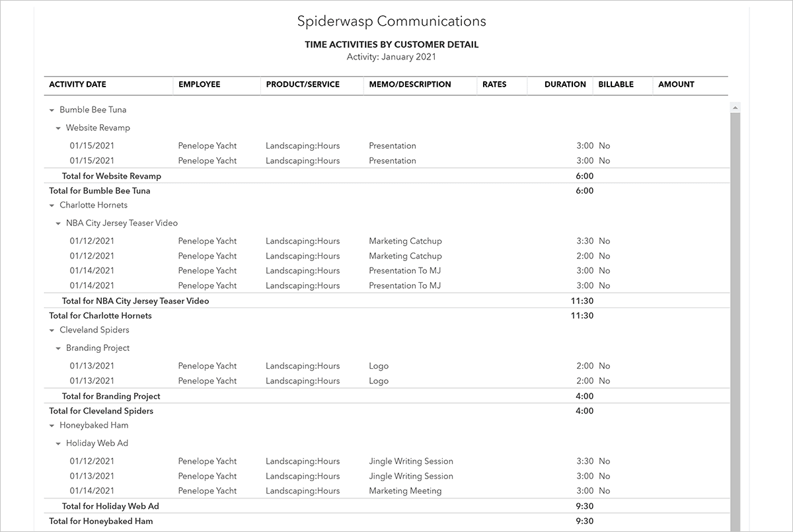Click the Billable column header
Viewport: 793px width, 532px height.
(616, 85)
